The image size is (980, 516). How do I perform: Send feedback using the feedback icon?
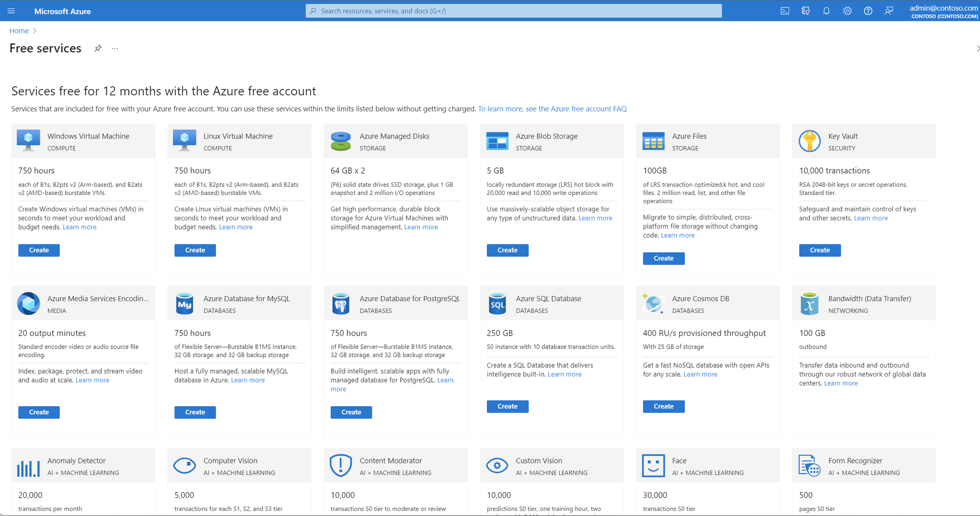coord(888,11)
